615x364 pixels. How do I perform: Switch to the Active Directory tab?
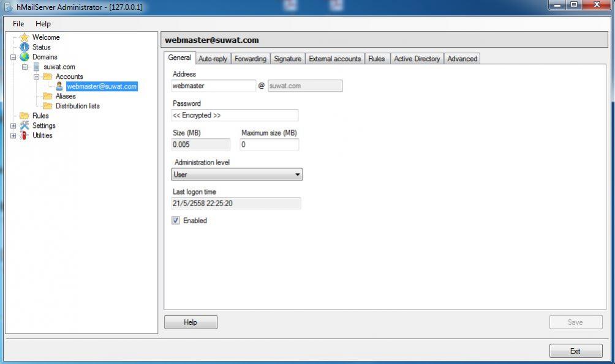[x=417, y=59]
